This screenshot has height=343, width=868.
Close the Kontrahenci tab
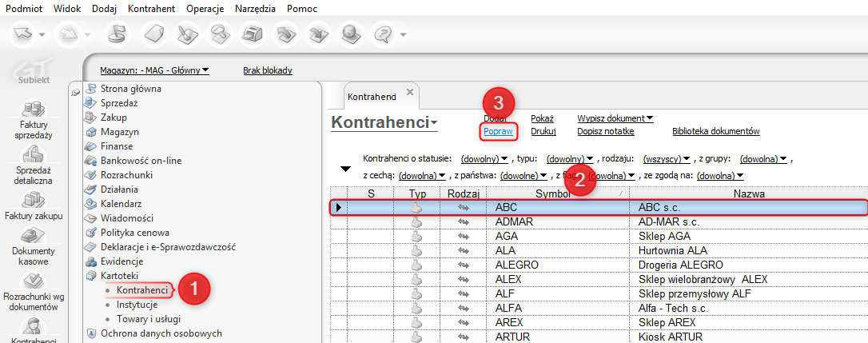pos(410,92)
